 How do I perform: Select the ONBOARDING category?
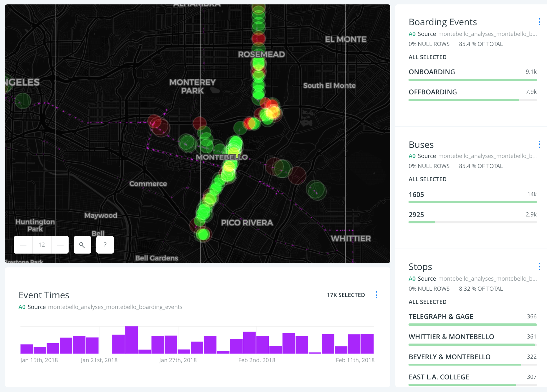click(x=431, y=72)
